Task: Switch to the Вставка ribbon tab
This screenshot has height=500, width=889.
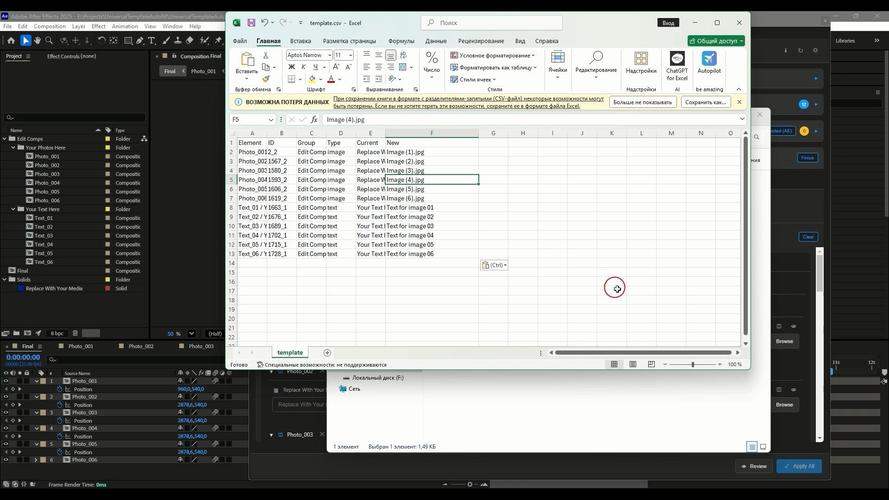Action: coord(300,41)
